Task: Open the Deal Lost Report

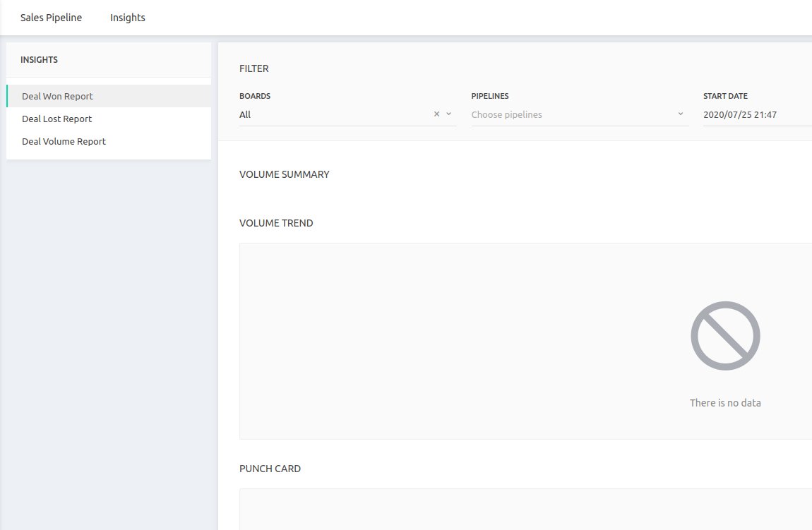Action: pyautogui.click(x=57, y=119)
